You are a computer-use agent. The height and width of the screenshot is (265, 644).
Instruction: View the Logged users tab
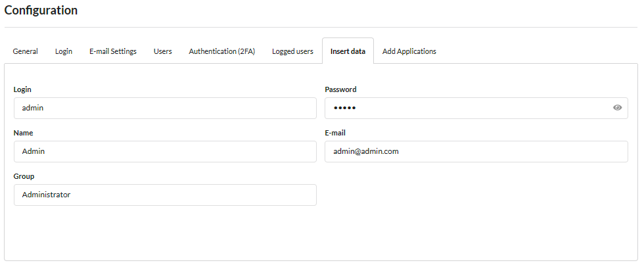(292, 51)
